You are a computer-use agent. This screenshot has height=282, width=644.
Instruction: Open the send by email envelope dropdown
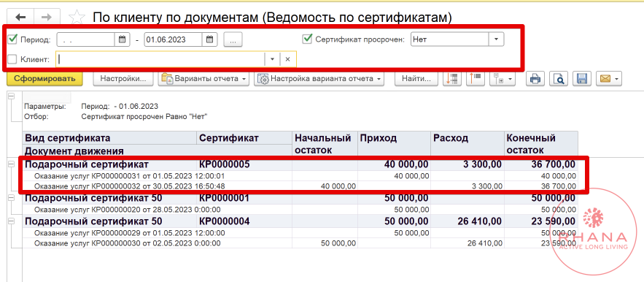click(609, 79)
